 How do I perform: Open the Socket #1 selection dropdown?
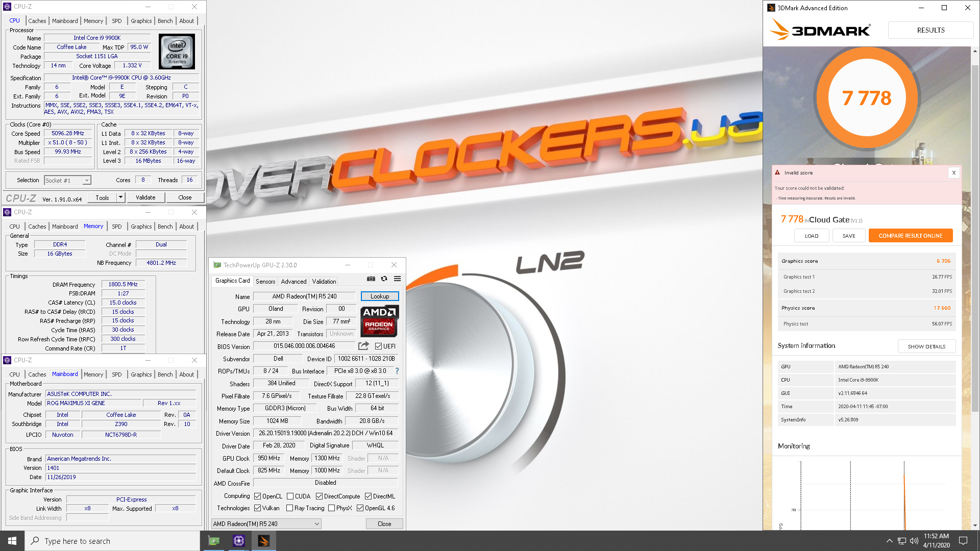coord(67,180)
